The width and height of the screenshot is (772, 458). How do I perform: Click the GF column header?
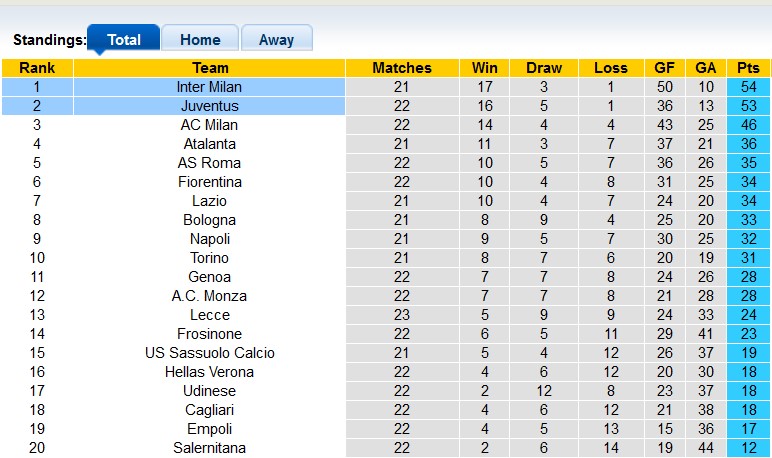664,68
